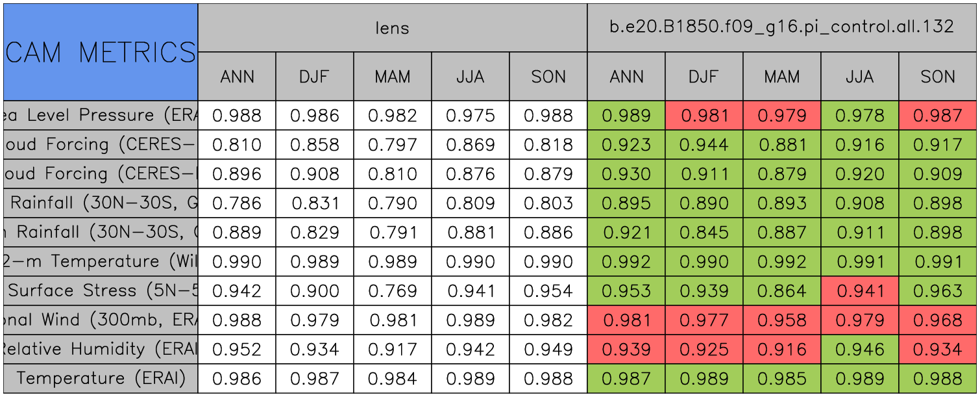Select the cell with value 0.786

(237, 203)
